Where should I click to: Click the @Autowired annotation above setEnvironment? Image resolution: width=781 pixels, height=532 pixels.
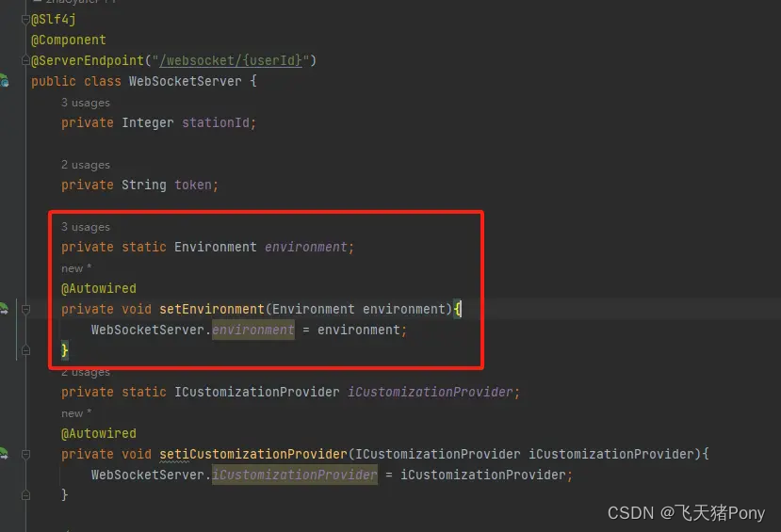point(99,289)
